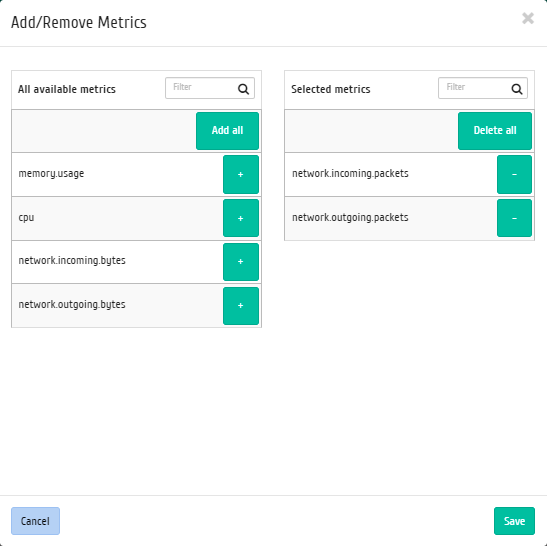Add network.incoming.bytes metric with plus button
The image size is (547, 546).
click(x=241, y=262)
